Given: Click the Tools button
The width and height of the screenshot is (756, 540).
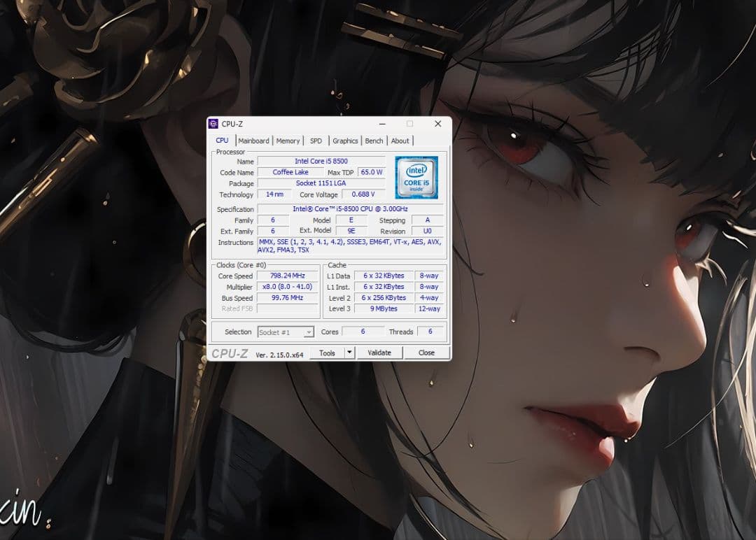Looking at the screenshot, I should 327,353.
